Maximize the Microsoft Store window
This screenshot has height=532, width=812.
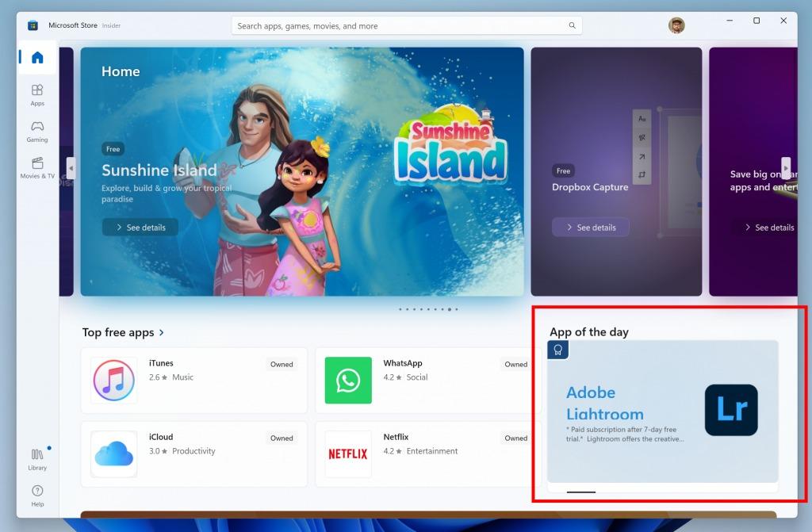(756, 21)
